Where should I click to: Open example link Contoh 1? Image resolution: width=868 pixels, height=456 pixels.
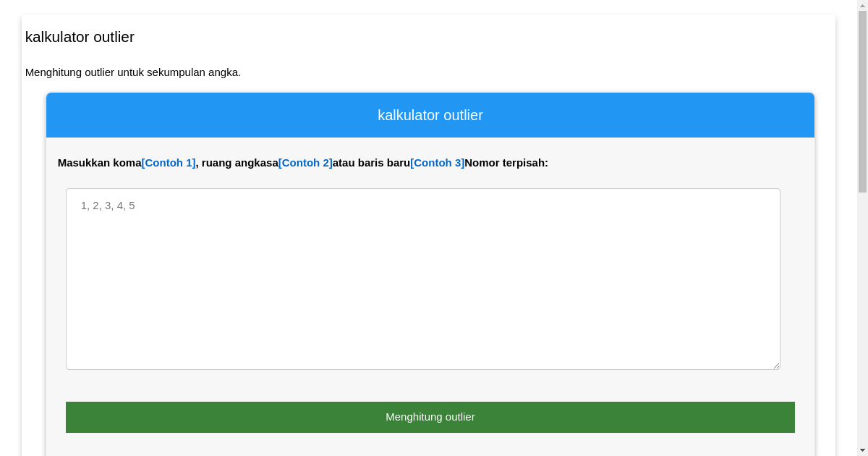tap(169, 163)
